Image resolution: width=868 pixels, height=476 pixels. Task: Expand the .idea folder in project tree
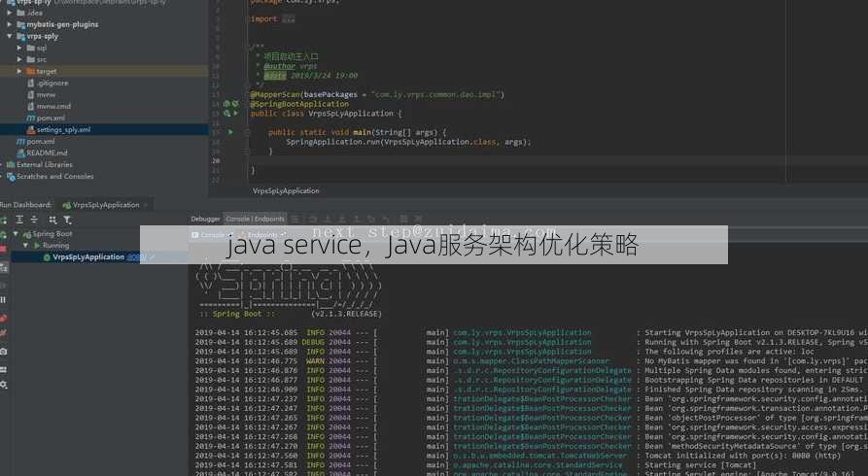pos(10,13)
